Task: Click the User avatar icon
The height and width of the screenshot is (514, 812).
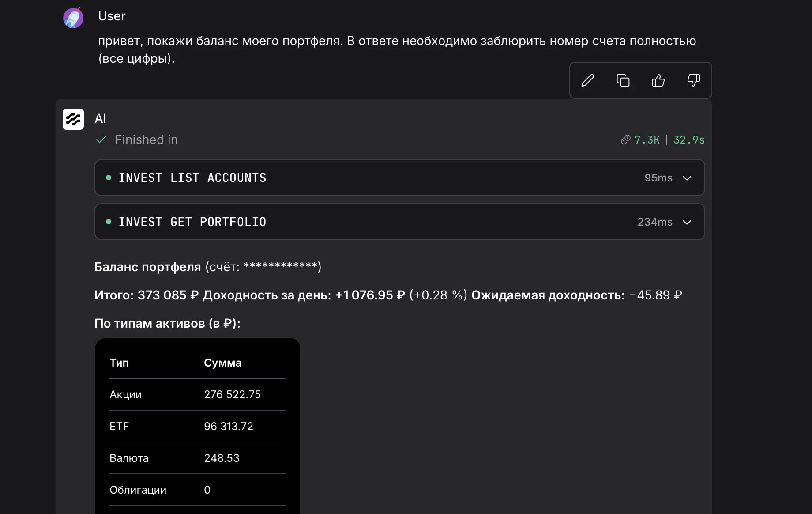Action: click(x=73, y=18)
